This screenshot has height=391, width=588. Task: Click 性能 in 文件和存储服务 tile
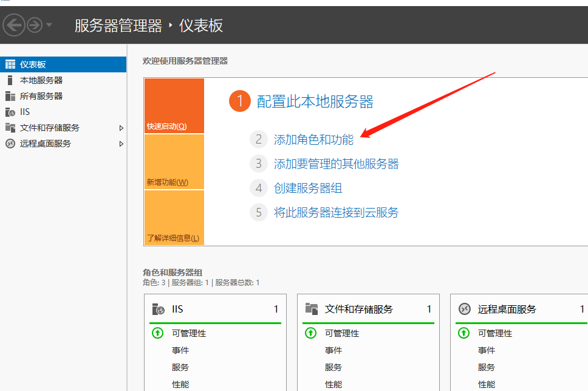pyautogui.click(x=333, y=384)
